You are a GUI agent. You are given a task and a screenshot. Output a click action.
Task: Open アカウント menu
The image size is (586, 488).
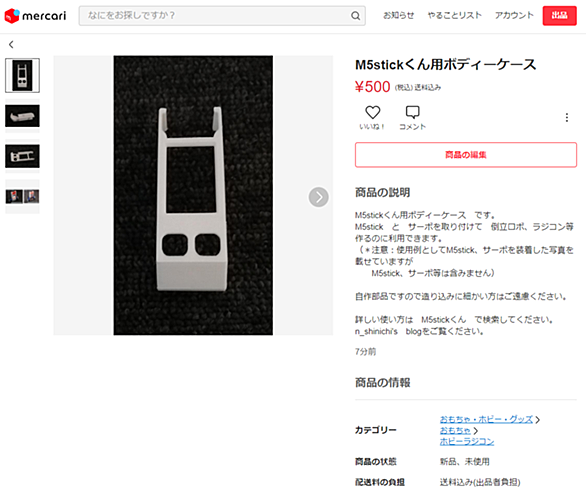(514, 15)
